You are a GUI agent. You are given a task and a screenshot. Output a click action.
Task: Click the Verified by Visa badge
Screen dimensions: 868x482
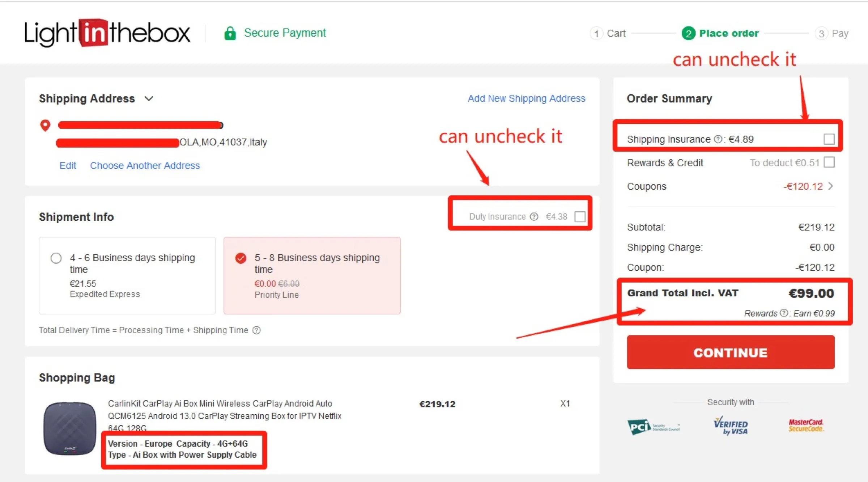[731, 426]
